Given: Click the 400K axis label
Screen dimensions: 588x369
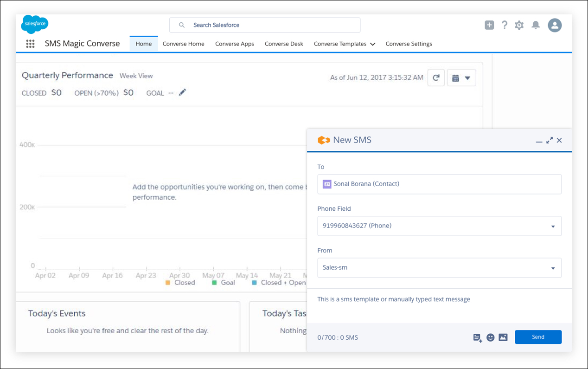Looking at the screenshot, I should point(27,145).
